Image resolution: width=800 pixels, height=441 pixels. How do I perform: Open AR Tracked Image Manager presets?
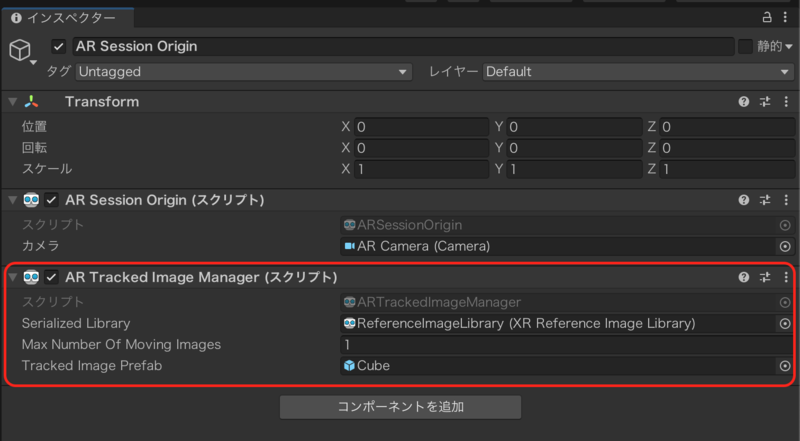pos(765,277)
